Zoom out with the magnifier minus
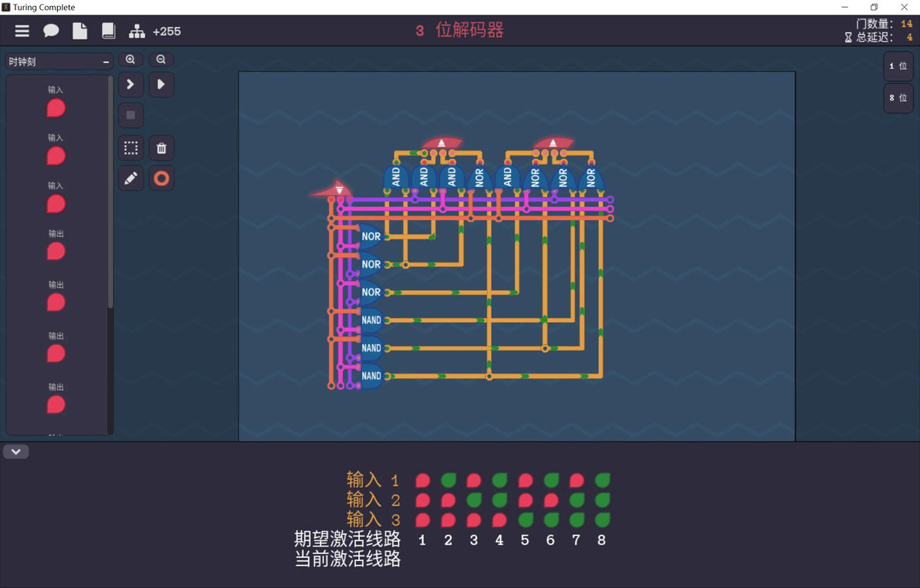Screen dimensions: 920x588 [161, 59]
